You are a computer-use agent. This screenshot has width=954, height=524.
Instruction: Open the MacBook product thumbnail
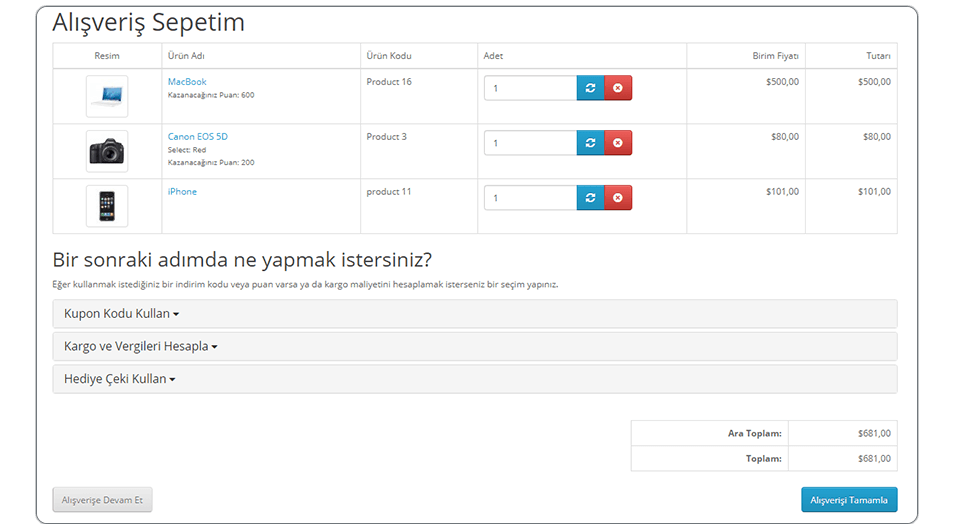[107, 96]
